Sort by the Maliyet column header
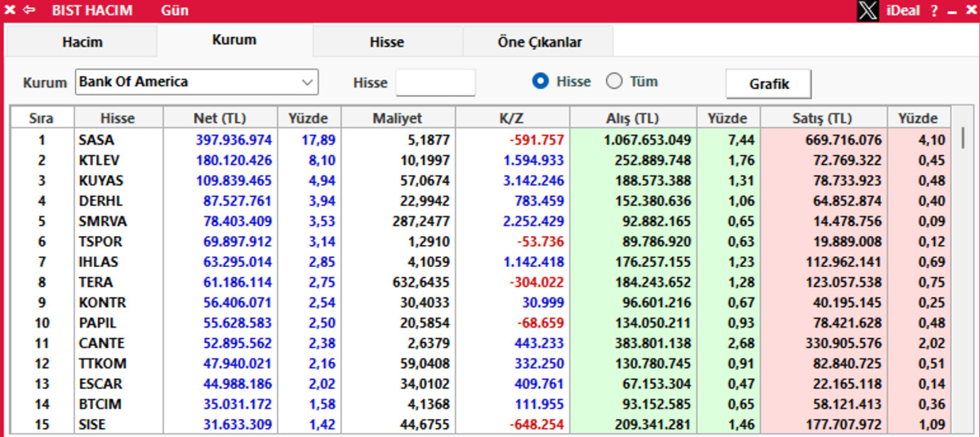This screenshot has height=437, width=980. [398, 118]
